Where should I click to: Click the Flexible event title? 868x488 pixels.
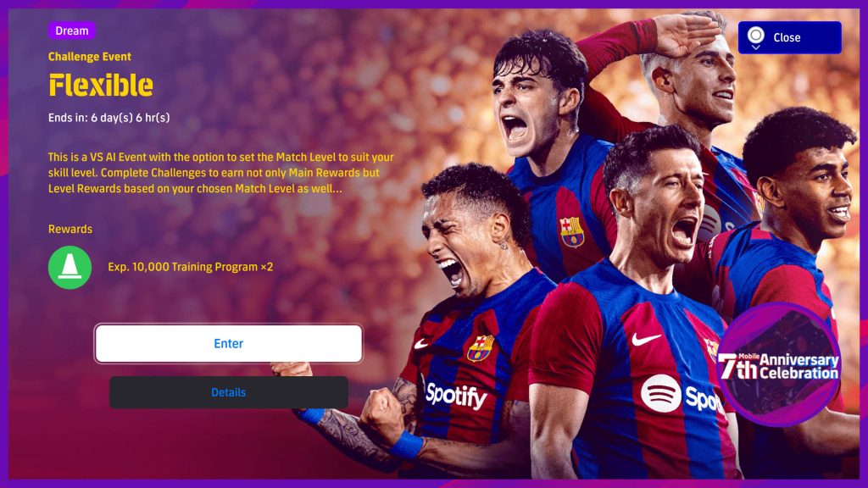tap(101, 86)
